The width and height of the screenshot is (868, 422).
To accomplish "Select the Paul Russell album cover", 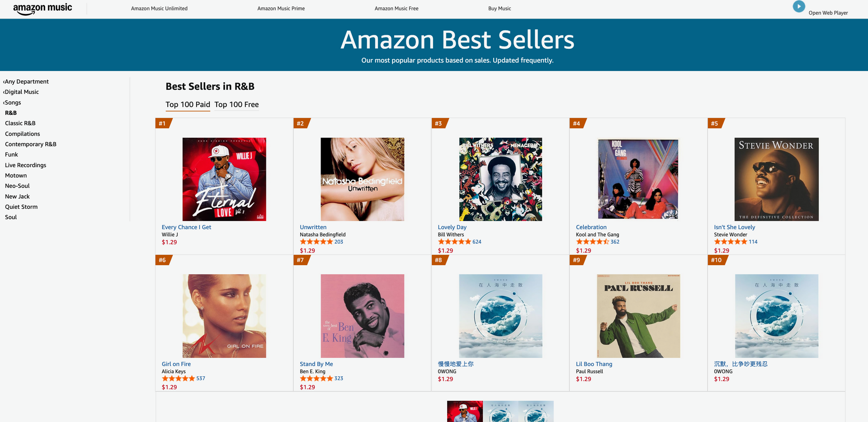I will pos(638,316).
